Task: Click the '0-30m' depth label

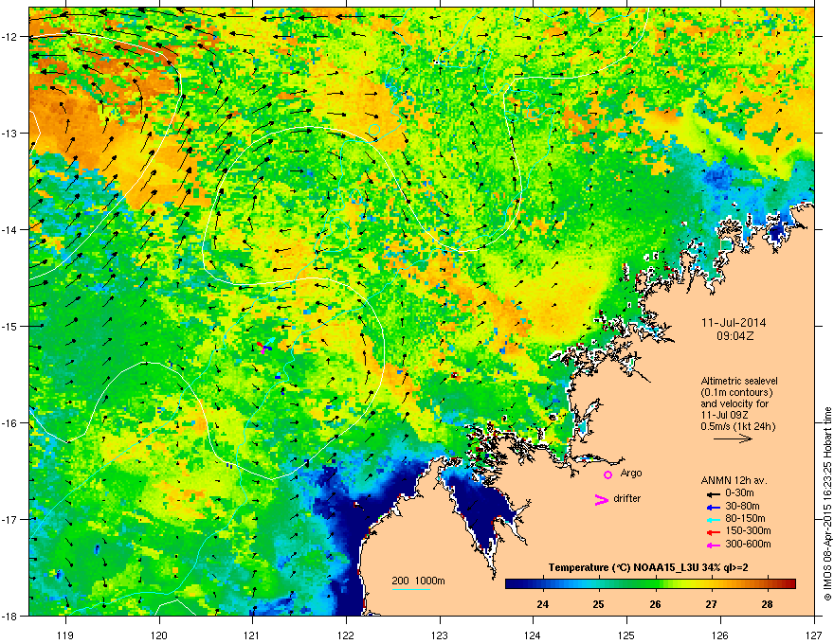Action: click(739, 493)
